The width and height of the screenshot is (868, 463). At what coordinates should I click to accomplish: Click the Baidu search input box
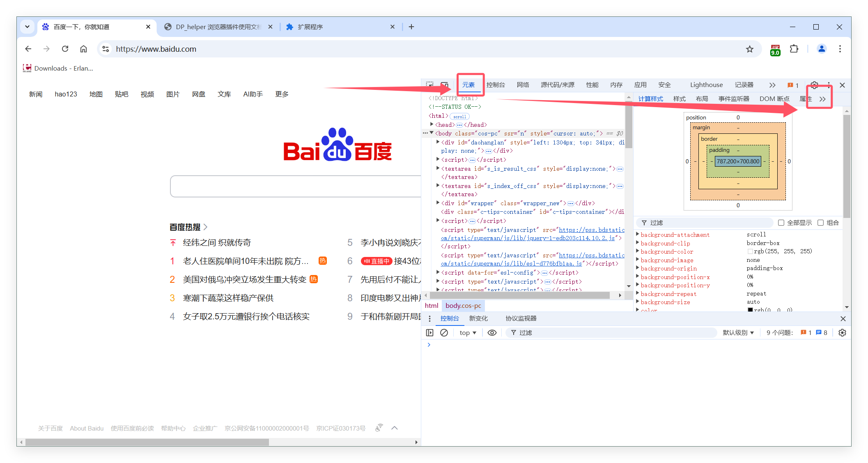pos(296,187)
